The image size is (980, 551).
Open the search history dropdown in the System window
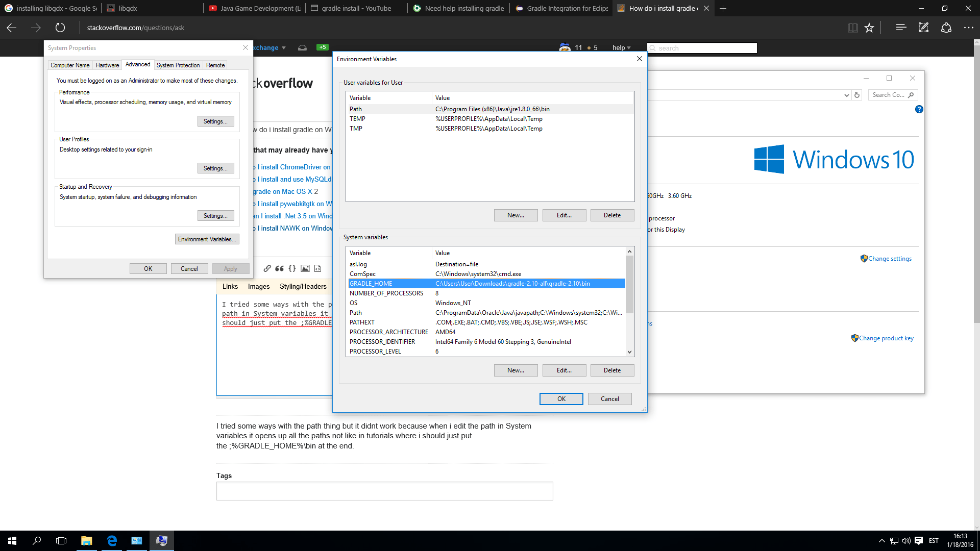click(847, 95)
